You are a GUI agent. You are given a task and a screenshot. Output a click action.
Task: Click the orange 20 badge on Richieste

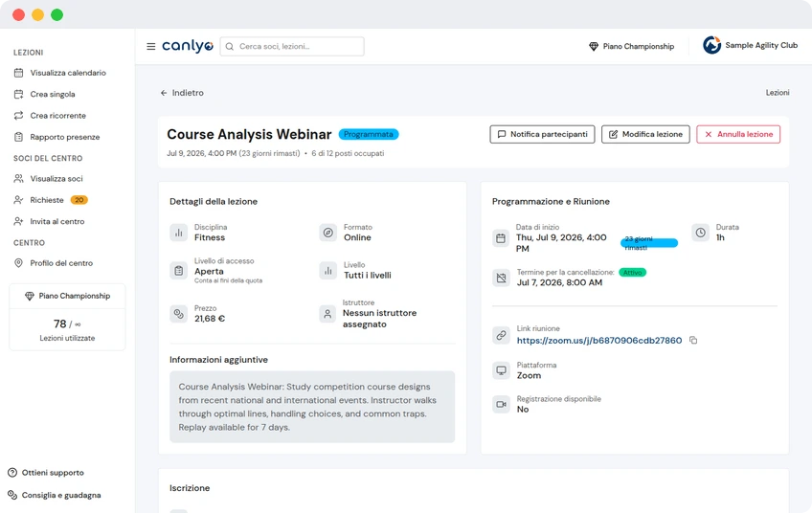click(x=79, y=200)
